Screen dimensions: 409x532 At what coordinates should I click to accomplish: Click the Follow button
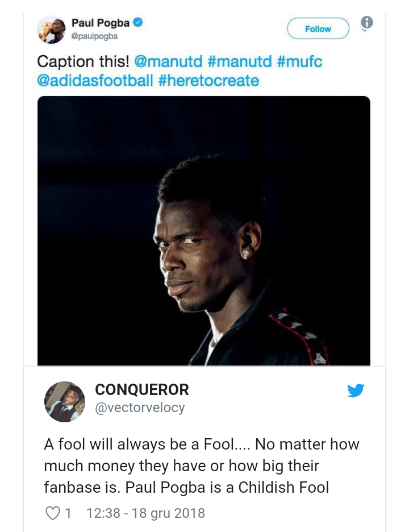[x=318, y=29]
